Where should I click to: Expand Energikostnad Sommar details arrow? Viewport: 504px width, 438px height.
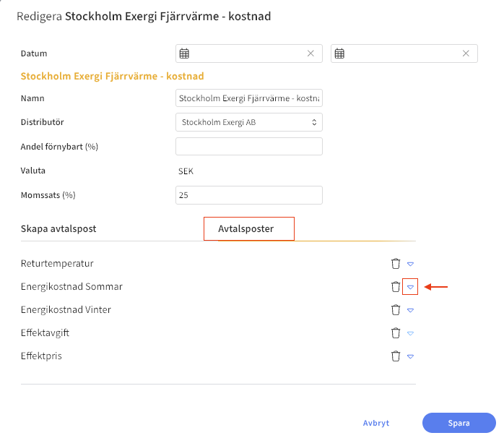pyautogui.click(x=410, y=287)
